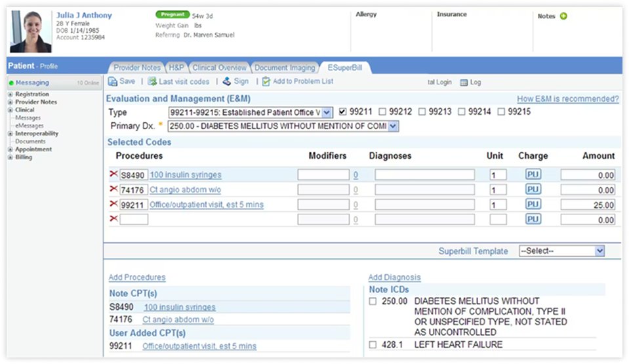Check the 99215 E&M code checkbox
Screen dimensions: 629x364
[x=501, y=111]
